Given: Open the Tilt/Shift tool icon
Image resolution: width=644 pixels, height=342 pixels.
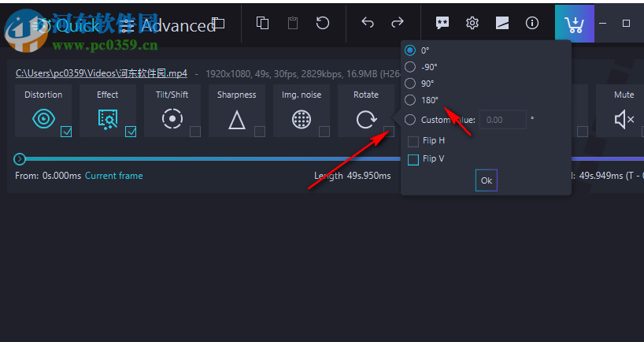Looking at the screenshot, I should [172, 119].
